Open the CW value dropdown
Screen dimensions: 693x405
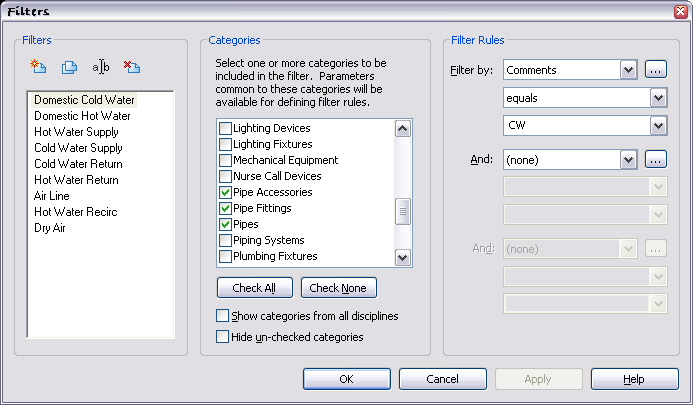point(657,126)
